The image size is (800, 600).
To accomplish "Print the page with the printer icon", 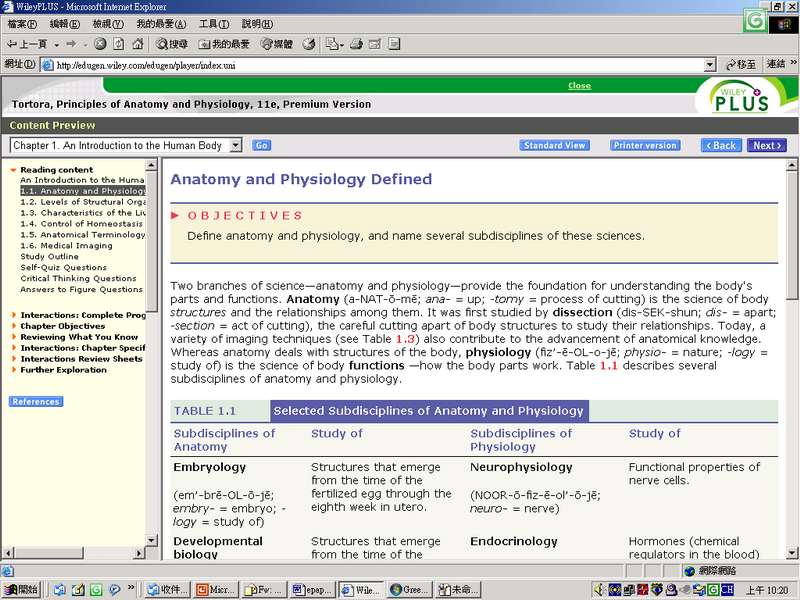I will pyautogui.click(x=356, y=44).
